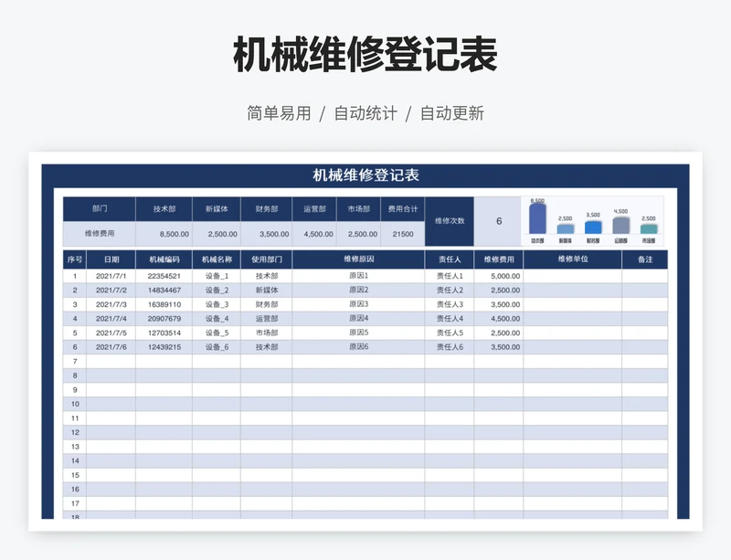
Task: Select row number 14 cell
Action: click(x=75, y=460)
